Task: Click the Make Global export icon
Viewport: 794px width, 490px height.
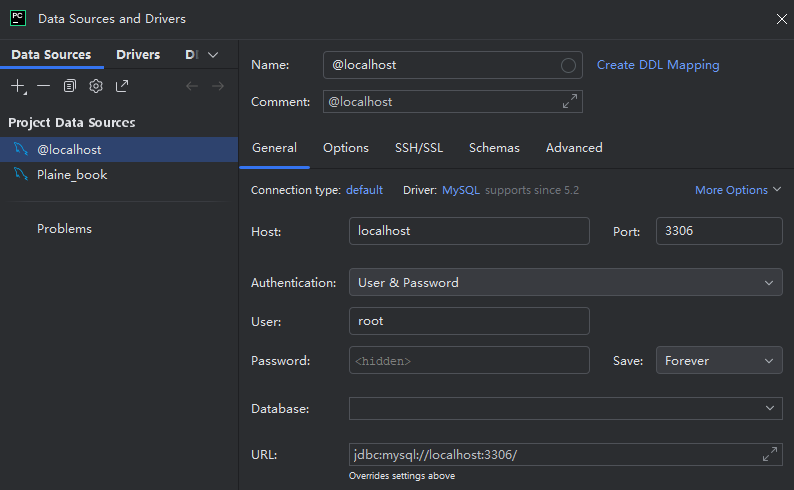Action: coord(122,86)
